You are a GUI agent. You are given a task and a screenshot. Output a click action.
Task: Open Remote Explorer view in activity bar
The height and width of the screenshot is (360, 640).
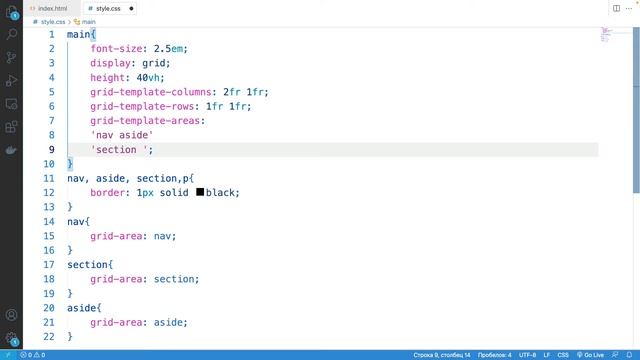[x=11, y=104]
